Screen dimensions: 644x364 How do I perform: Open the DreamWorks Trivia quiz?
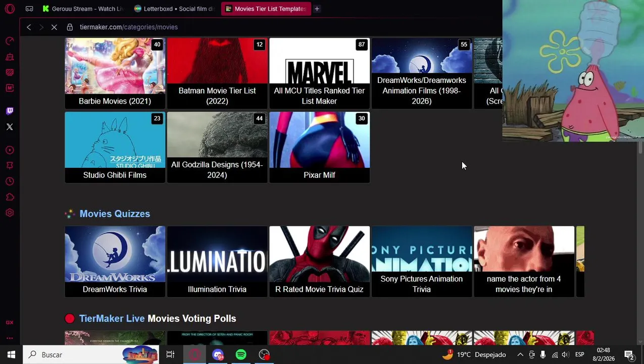pos(115,261)
